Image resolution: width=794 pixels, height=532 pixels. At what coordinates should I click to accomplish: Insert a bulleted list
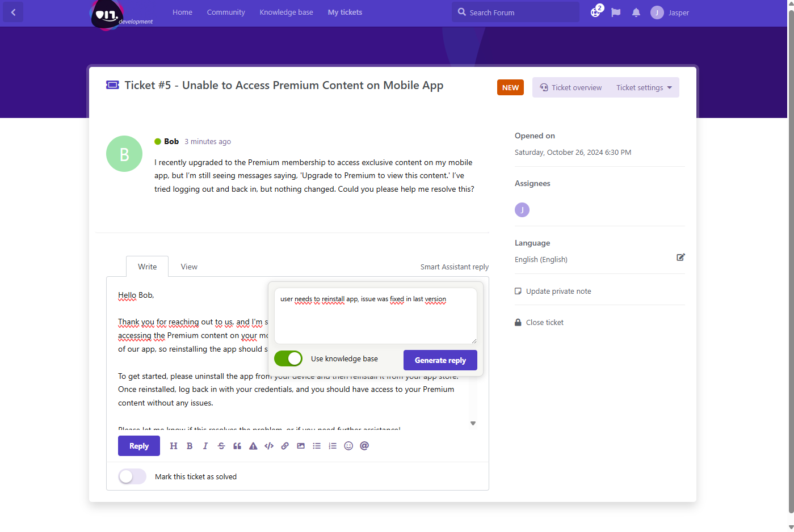[x=317, y=446]
